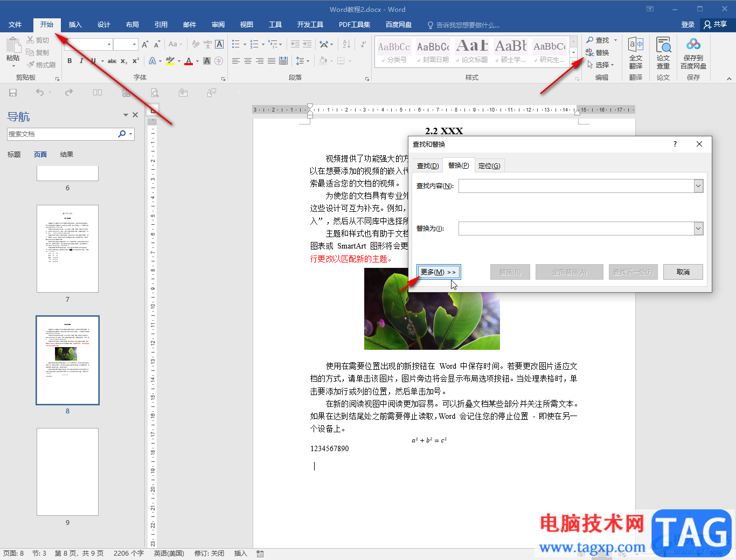Screen dimensions: 736x560
Task: Clear all formatting with eraser icon
Action: [196, 44]
